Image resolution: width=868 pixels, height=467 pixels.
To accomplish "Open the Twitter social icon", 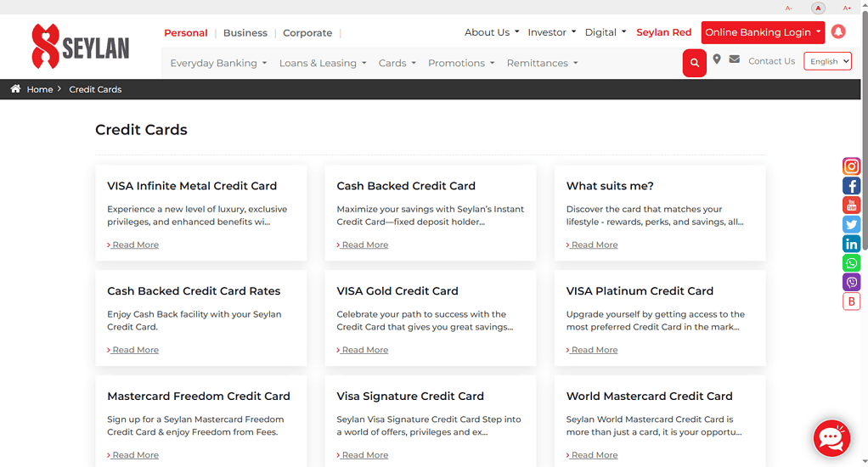I will (851, 225).
